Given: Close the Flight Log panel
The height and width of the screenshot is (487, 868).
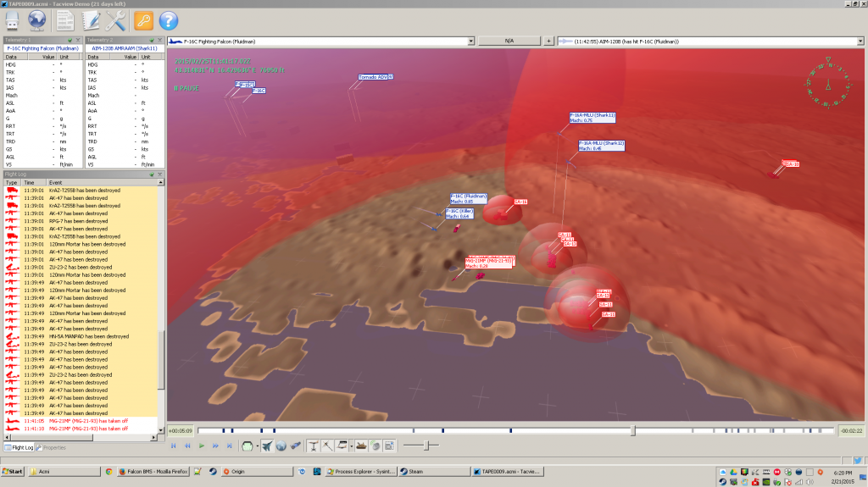Looking at the screenshot, I should click(x=160, y=174).
